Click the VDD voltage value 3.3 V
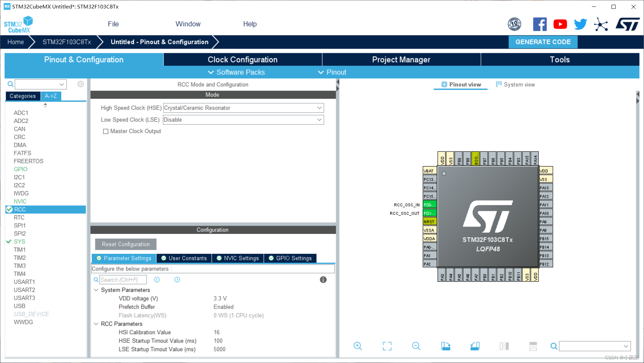Viewport: 644px width, 363px height. [220, 298]
